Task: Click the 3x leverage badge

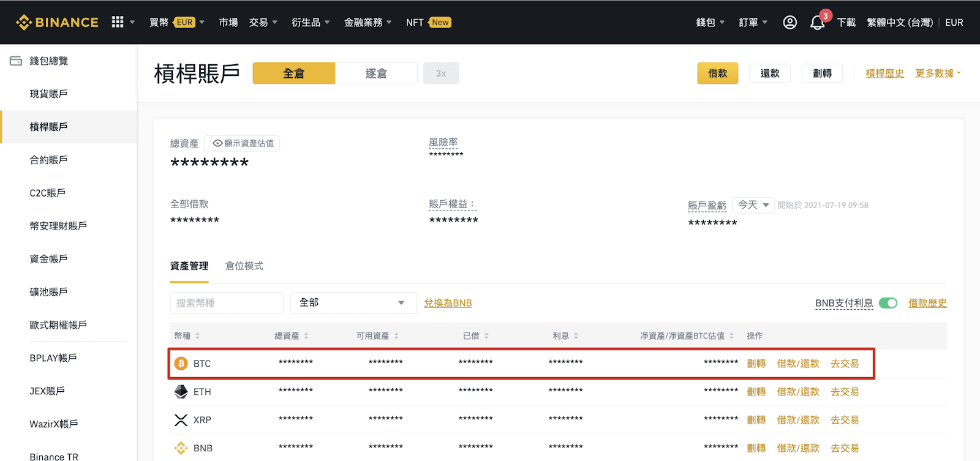Action: point(441,73)
